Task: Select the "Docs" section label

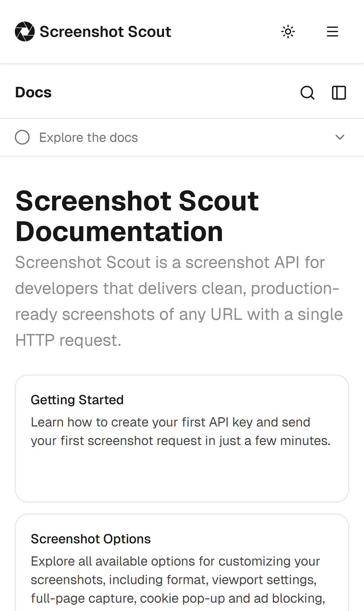Action: point(33,92)
